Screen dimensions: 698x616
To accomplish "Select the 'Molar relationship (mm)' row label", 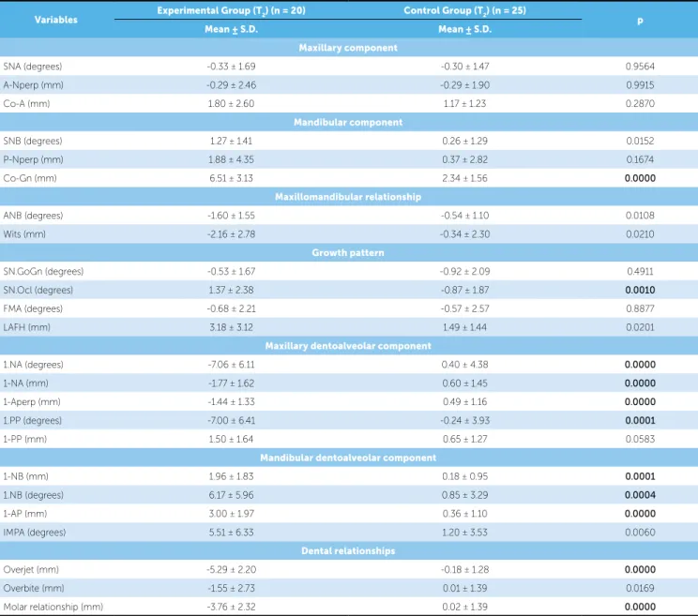I will [53, 607].
